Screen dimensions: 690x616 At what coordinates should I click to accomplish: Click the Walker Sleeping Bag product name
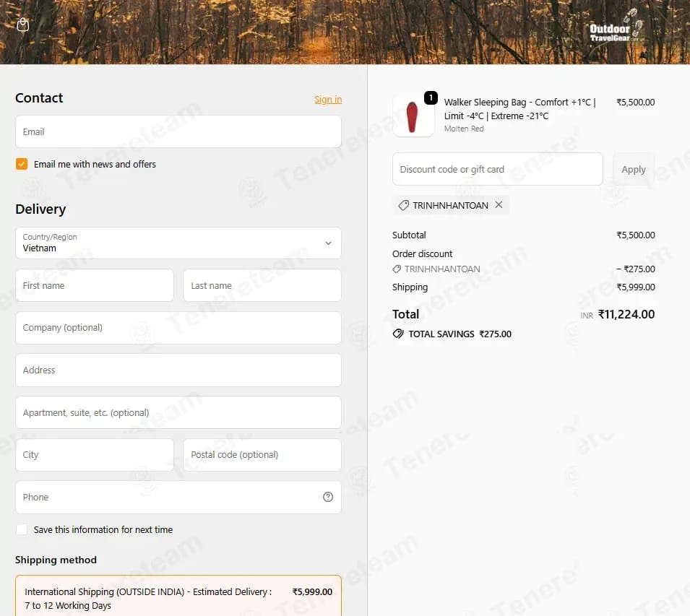tap(519, 109)
